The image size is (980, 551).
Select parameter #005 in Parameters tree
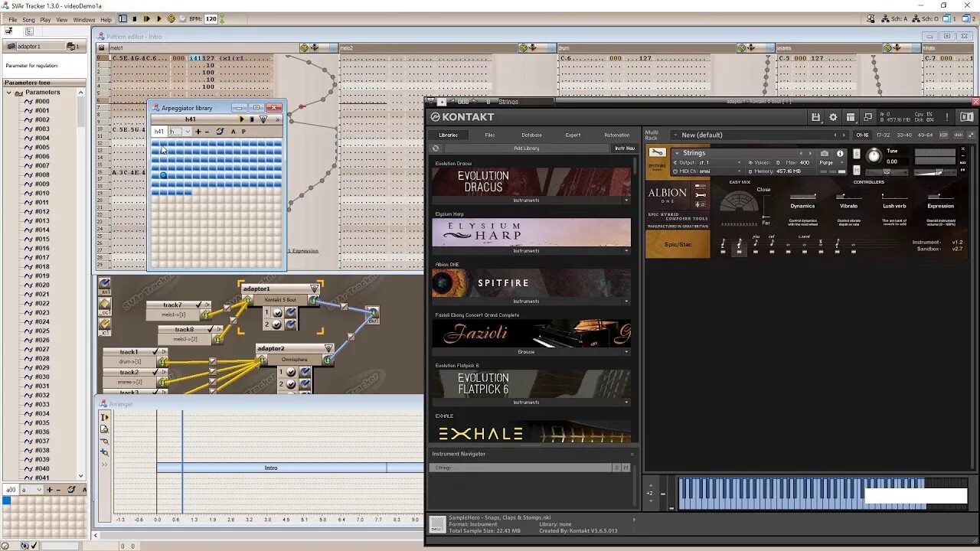(42, 147)
